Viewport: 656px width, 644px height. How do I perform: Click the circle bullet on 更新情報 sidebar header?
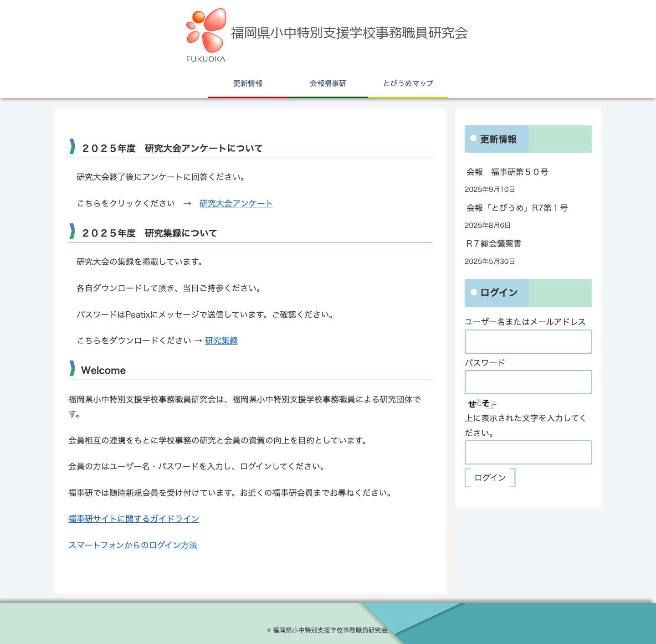472,139
